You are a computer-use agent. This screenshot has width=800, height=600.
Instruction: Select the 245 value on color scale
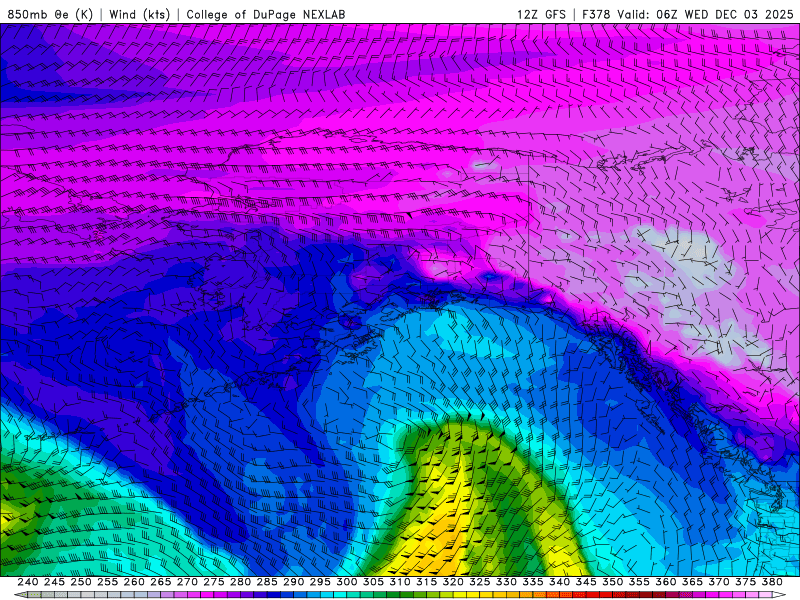54,582
